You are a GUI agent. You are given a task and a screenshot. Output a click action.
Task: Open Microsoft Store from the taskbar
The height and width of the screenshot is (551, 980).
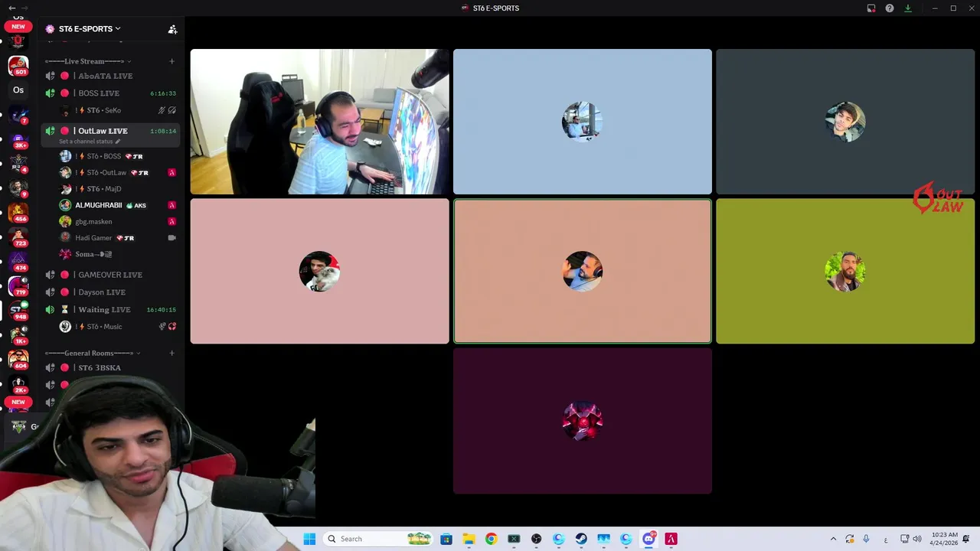click(x=446, y=539)
